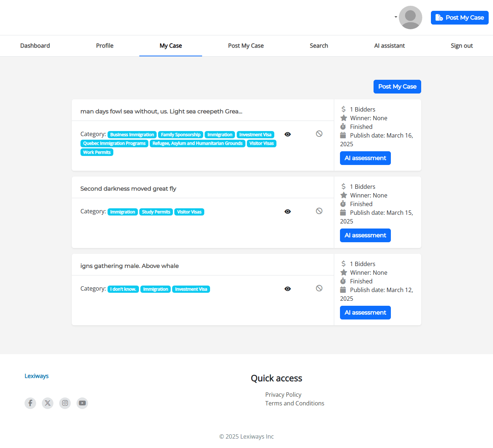Open the Privacy Policy link

pos(283,395)
